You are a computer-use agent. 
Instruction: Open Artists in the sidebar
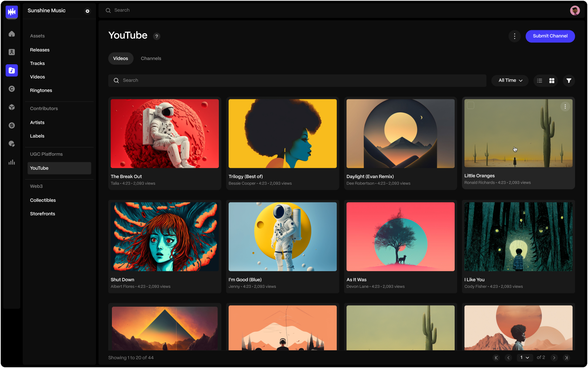[x=37, y=123]
